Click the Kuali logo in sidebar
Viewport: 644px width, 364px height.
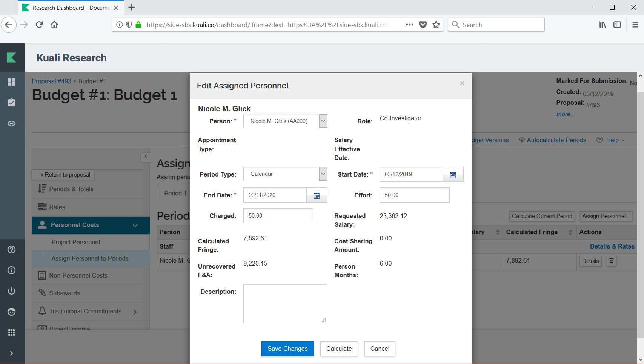[x=12, y=58]
